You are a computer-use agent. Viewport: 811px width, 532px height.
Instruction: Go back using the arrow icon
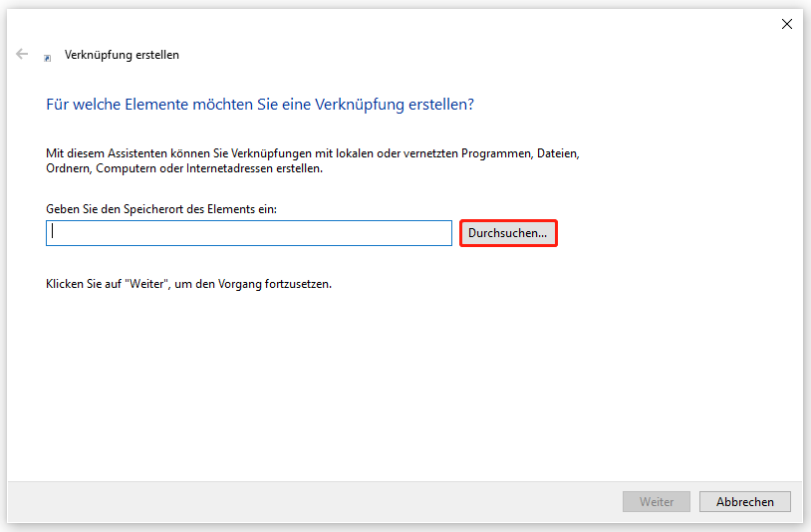22,54
